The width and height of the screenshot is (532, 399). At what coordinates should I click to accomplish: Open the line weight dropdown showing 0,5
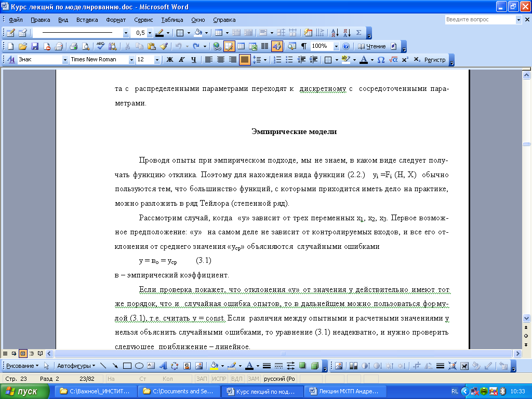pyautogui.click(x=150, y=33)
